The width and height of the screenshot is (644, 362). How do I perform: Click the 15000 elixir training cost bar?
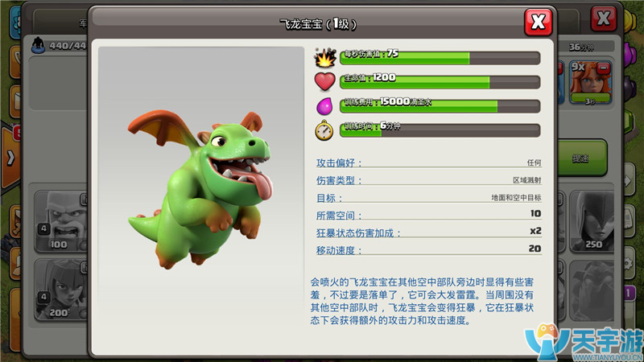pyautogui.click(x=440, y=106)
